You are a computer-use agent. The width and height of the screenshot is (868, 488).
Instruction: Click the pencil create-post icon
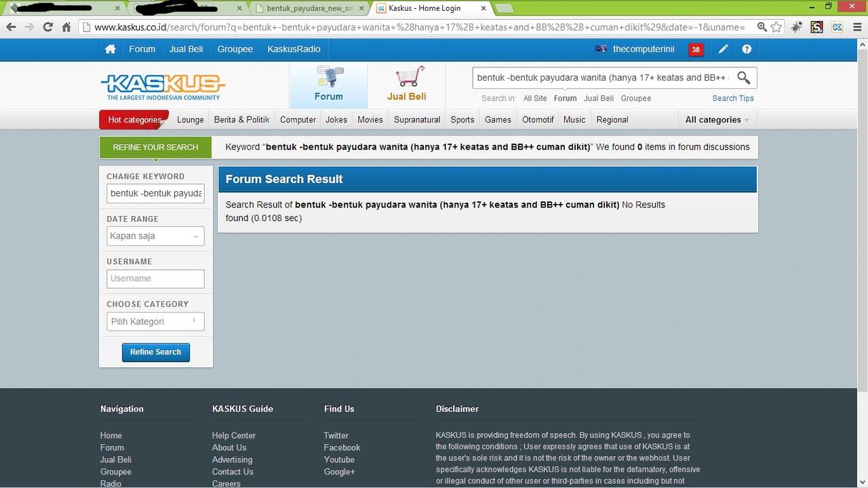pos(724,49)
